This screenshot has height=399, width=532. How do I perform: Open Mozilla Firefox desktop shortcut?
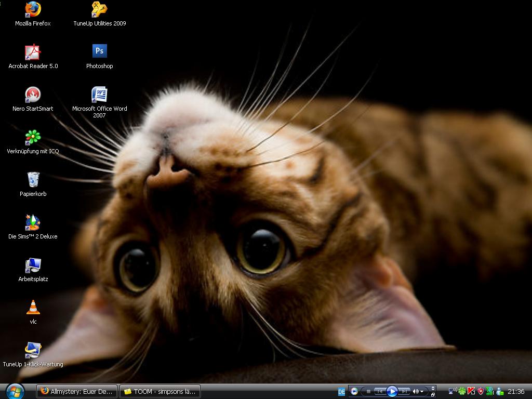pyautogui.click(x=33, y=10)
